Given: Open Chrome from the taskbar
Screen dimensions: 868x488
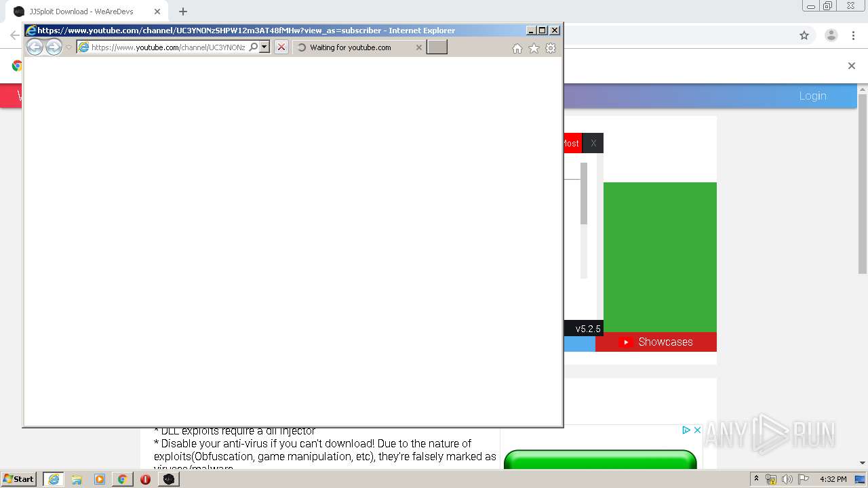Looking at the screenshot, I should (x=122, y=479).
